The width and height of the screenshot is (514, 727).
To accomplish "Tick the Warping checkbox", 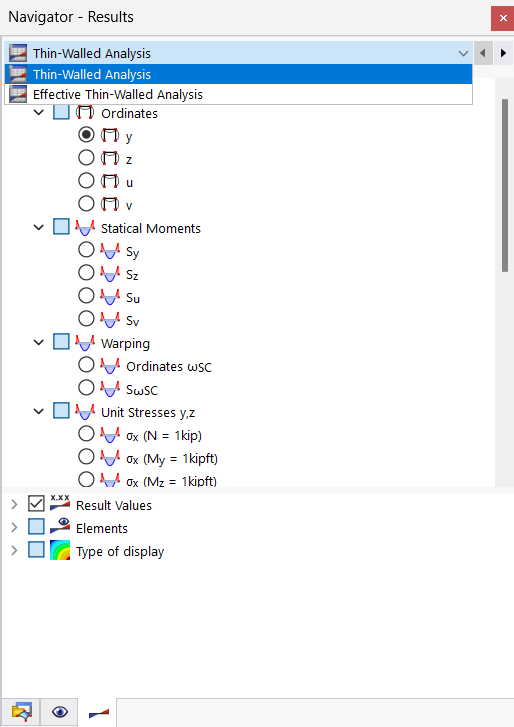I will [x=61, y=342].
